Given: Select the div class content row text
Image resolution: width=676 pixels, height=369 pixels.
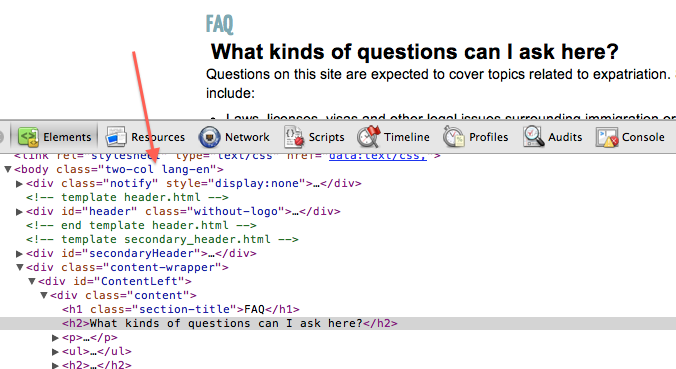Looking at the screenshot, I should [x=123, y=295].
